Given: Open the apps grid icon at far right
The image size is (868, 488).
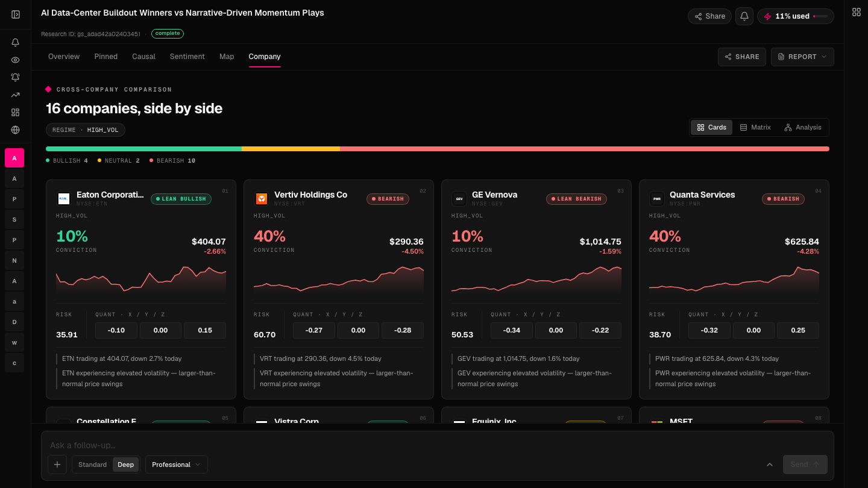Looking at the screenshot, I should click(x=857, y=12).
